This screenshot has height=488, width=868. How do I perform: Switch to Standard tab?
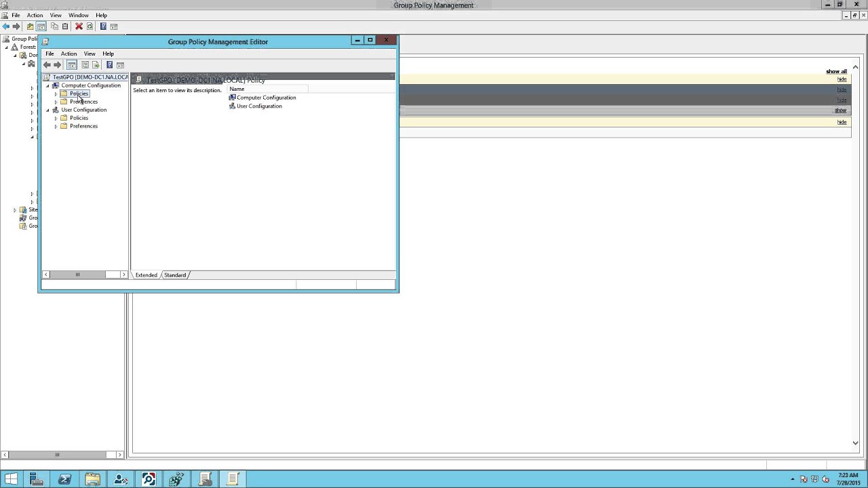point(175,275)
